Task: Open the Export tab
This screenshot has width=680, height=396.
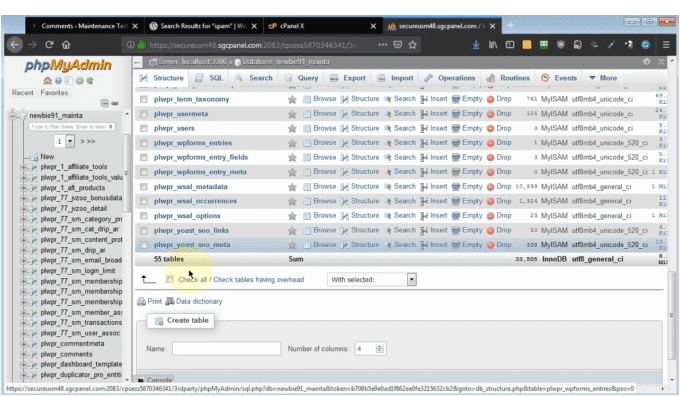Action: (x=348, y=78)
